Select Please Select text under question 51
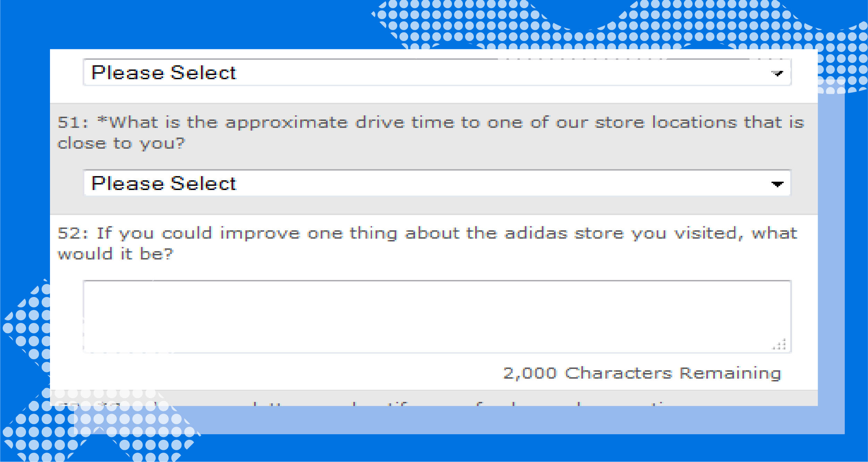 [164, 183]
